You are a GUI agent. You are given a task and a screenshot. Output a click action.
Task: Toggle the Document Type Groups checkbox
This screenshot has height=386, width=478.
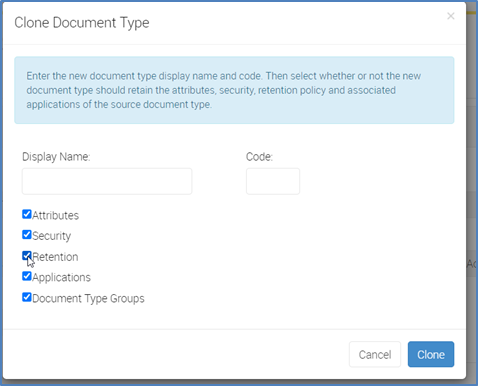tap(27, 297)
